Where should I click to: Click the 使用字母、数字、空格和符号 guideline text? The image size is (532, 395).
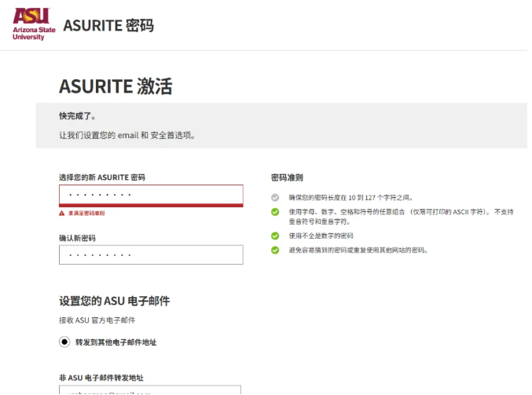pos(401,217)
